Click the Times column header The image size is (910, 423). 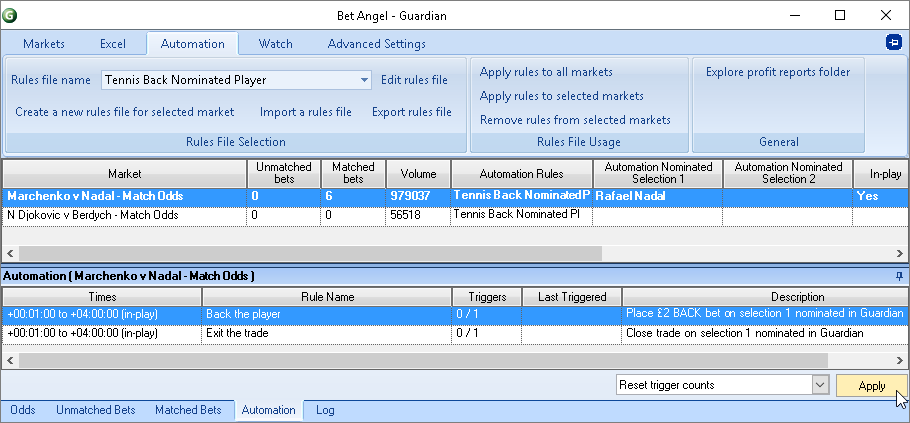(102, 297)
